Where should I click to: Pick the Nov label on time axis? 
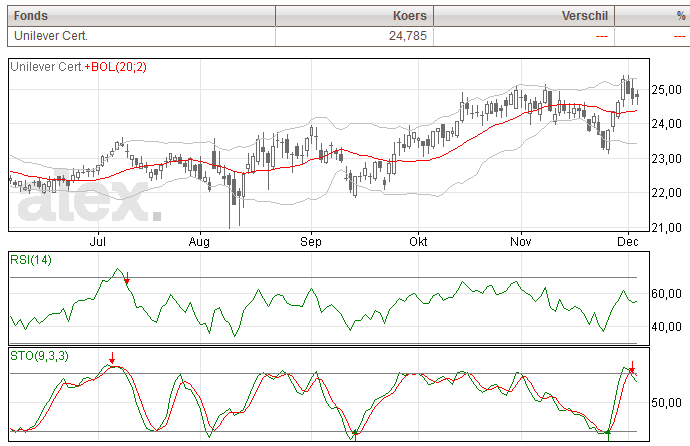(x=521, y=241)
